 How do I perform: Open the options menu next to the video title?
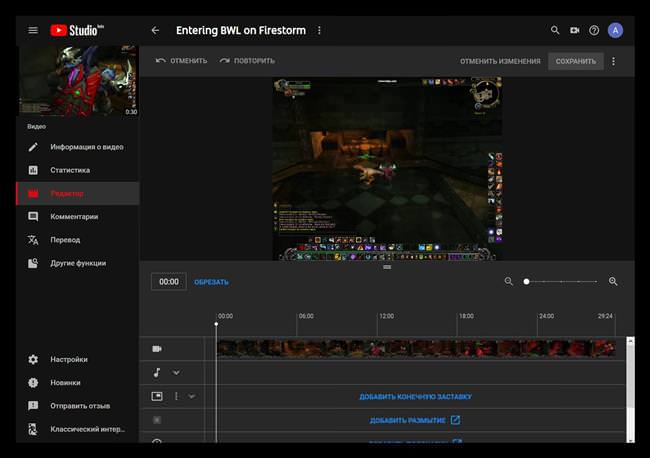319,30
